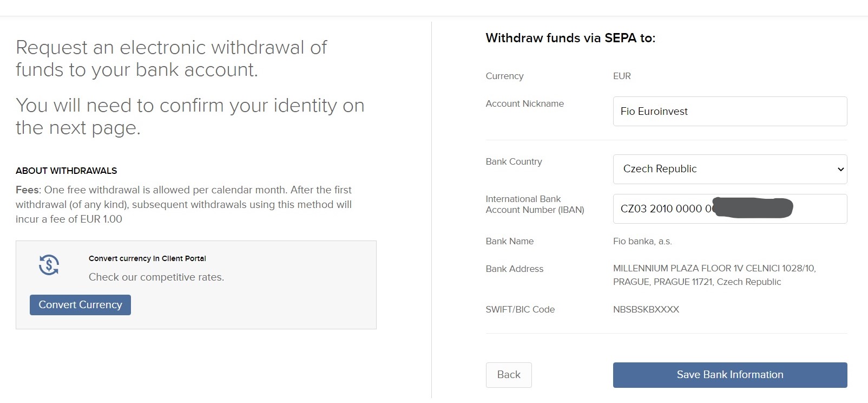Image resolution: width=868 pixels, height=403 pixels.
Task: Click the International Bank Account Number label
Action: coord(535,204)
